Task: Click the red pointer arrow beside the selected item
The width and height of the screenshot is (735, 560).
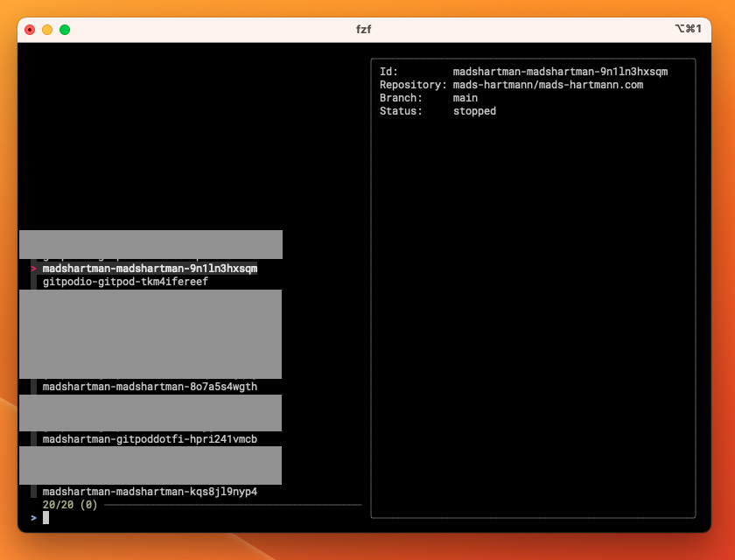Action: (33, 269)
